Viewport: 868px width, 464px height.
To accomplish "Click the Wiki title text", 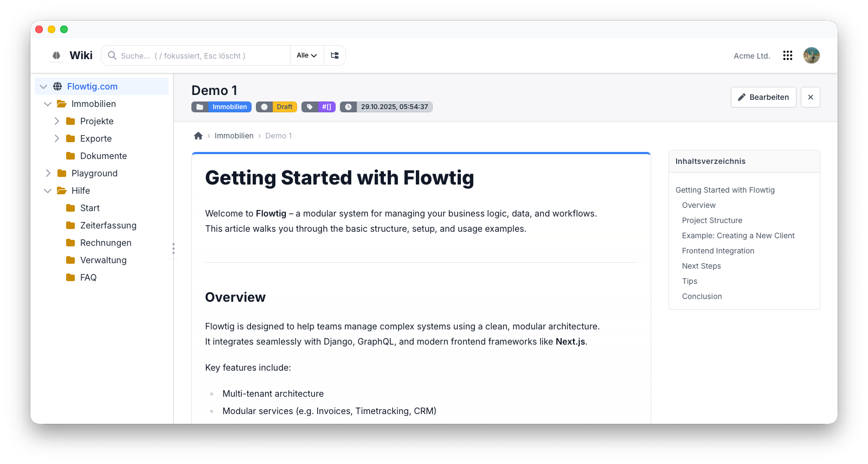I will [81, 55].
